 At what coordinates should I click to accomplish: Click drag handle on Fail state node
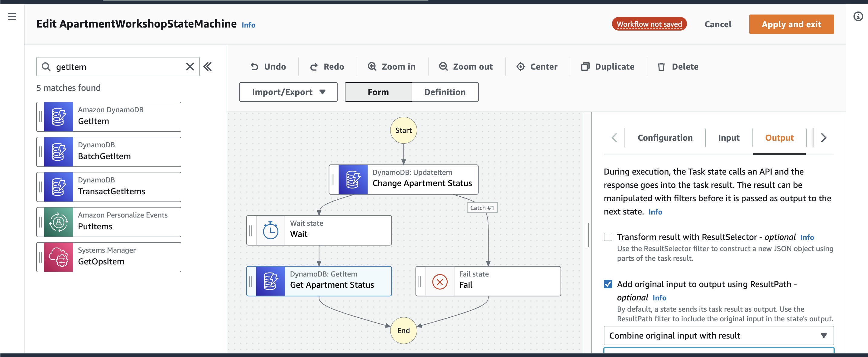coord(420,281)
